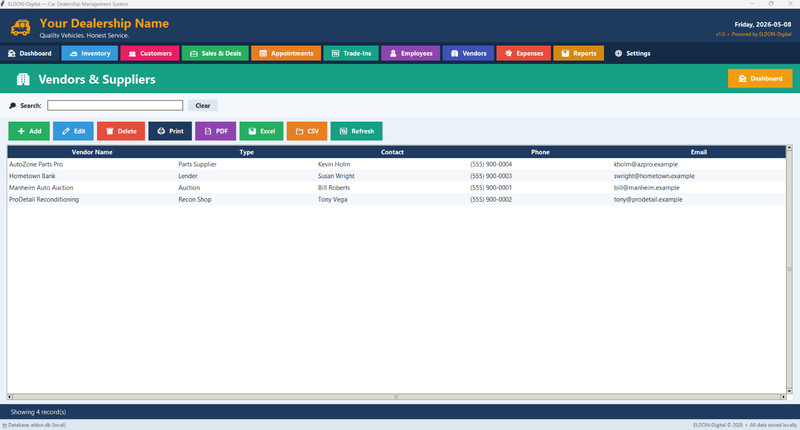Click the folder icon on CSV button
This screenshot has width=800, height=430.
tap(299, 131)
